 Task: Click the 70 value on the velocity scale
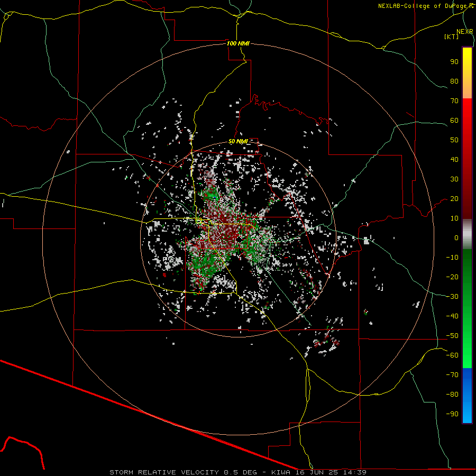point(454,101)
